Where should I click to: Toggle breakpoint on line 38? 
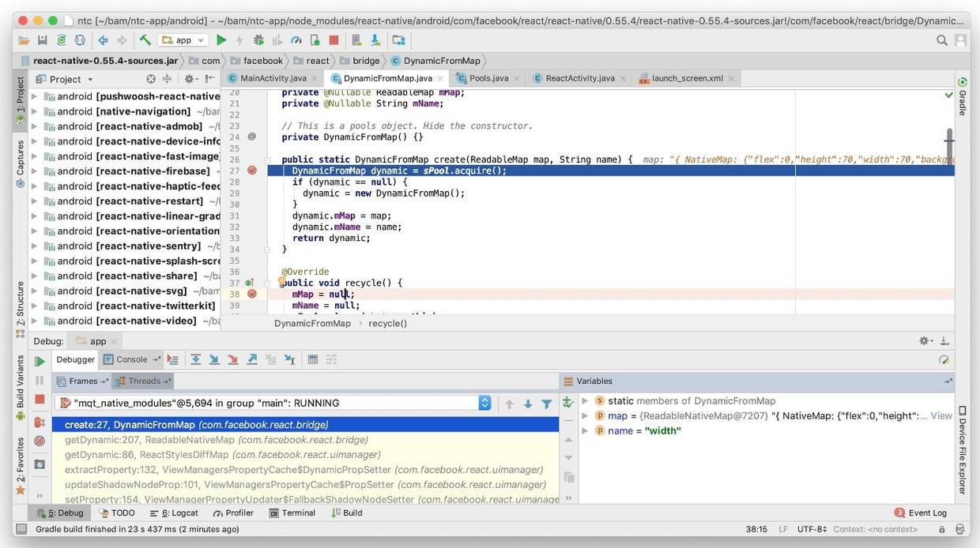click(x=252, y=294)
